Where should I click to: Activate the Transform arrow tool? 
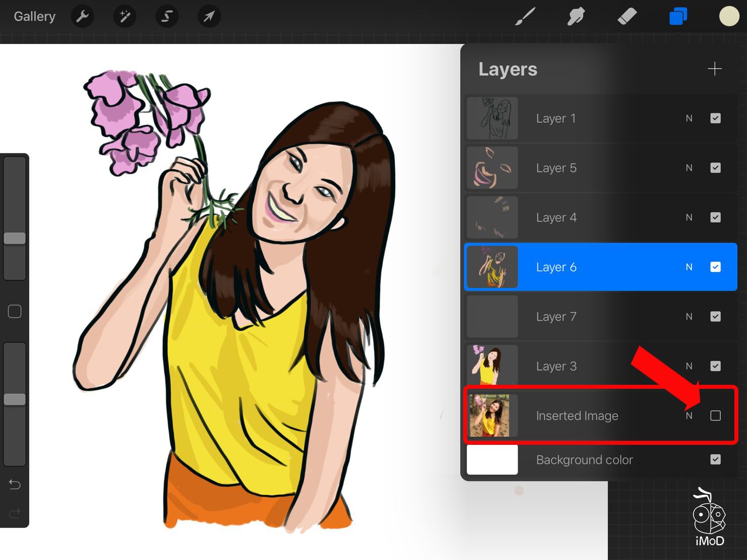coord(209,17)
